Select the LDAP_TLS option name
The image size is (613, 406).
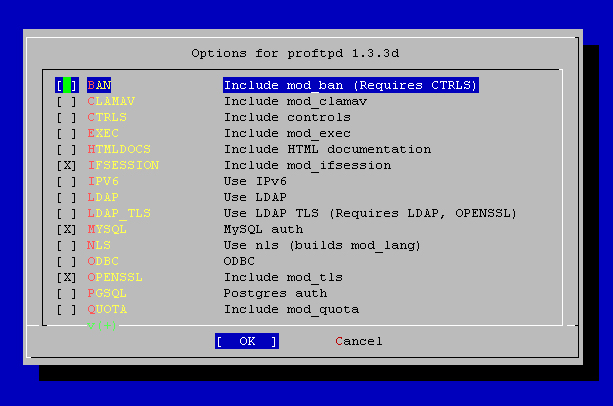119,213
